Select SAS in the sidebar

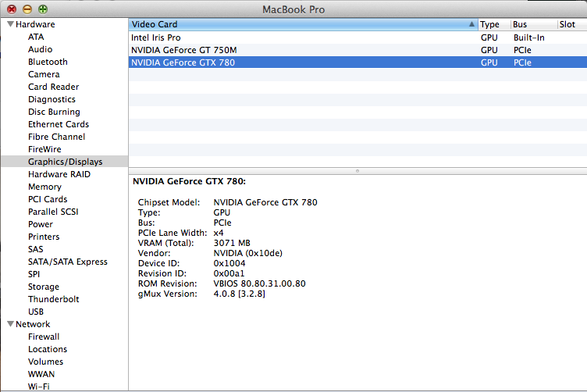pyautogui.click(x=36, y=249)
